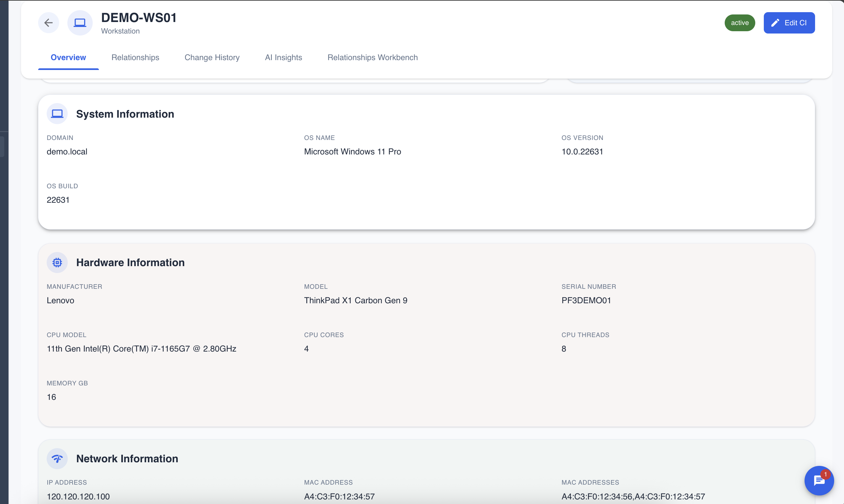Click the active status badge
Viewport: 844px width, 504px height.
[739, 23]
